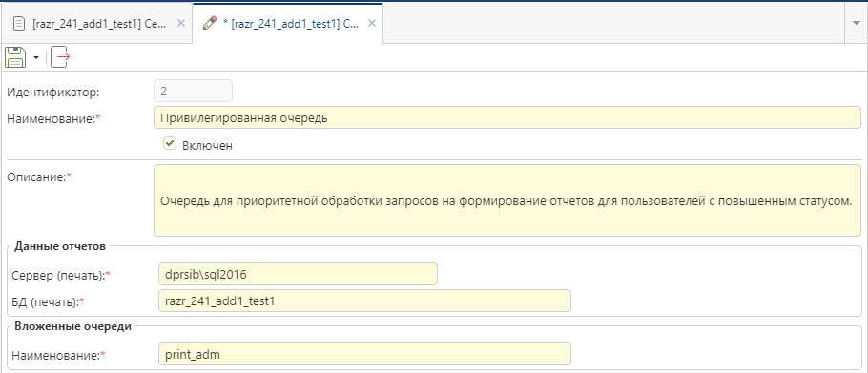The image size is (868, 373).
Task: Click the БД (печать) field razr_241_add1_test1
Action: [364, 300]
